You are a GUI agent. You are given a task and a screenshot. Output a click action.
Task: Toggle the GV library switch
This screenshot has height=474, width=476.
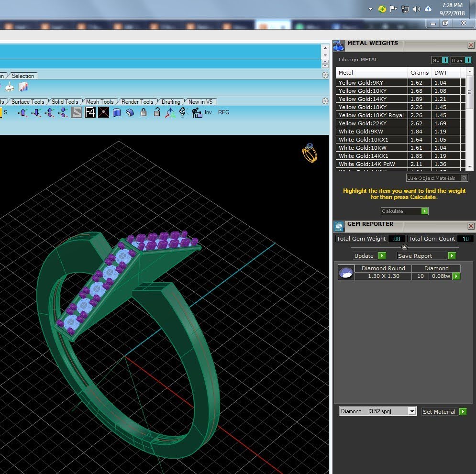pyautogui.click(x=440, y=60)
